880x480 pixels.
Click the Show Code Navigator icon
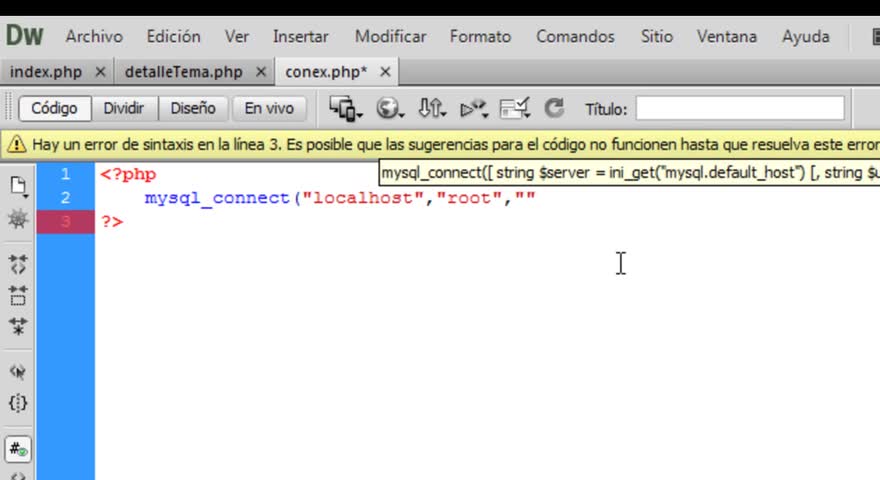click(x=18, y=218)
